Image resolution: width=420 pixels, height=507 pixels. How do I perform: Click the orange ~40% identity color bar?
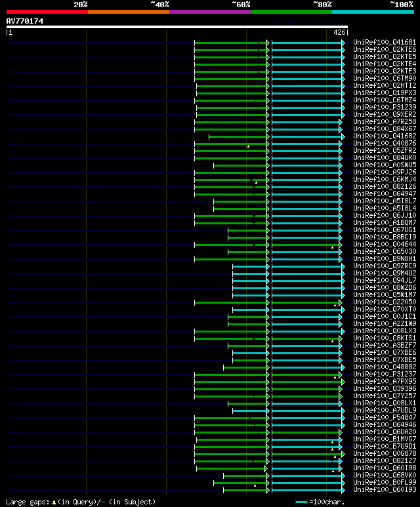click(x=129, y=12)
